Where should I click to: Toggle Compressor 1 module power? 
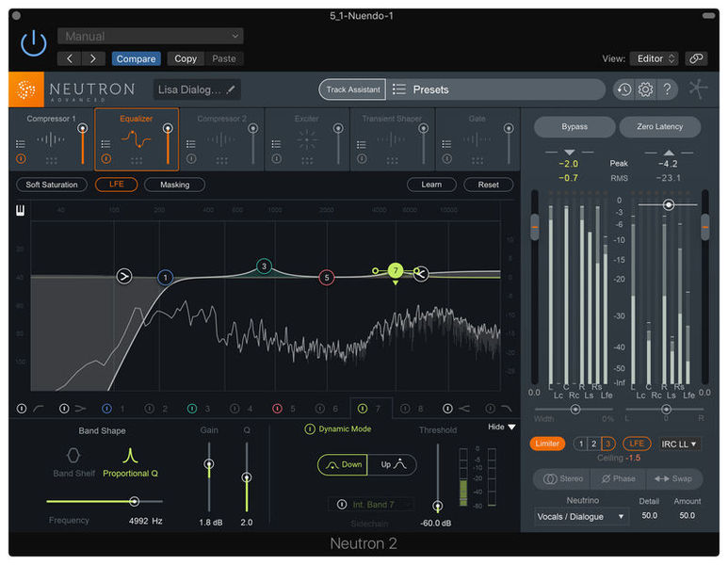(21, 159)
